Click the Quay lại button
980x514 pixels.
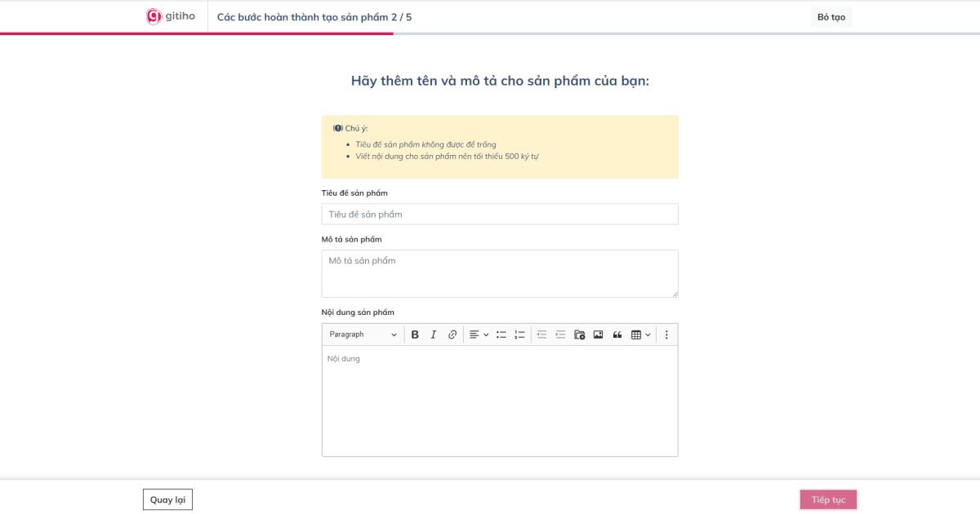(x=167, y=499)
